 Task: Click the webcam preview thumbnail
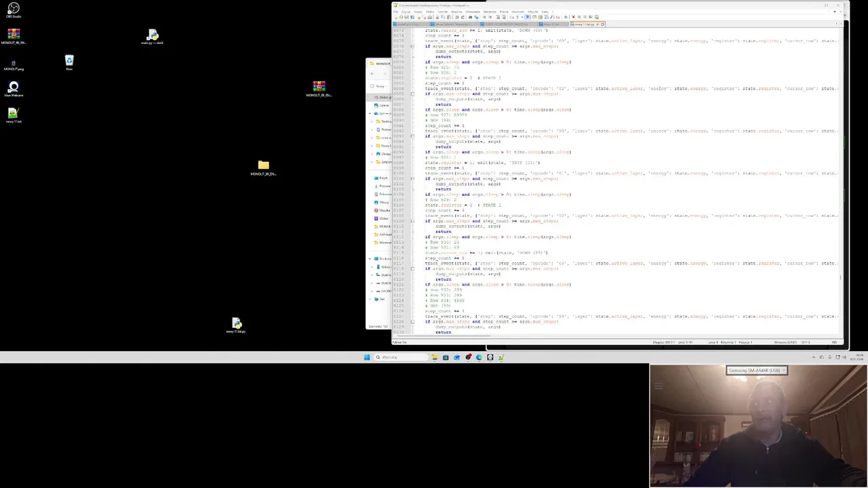[758, 426]
